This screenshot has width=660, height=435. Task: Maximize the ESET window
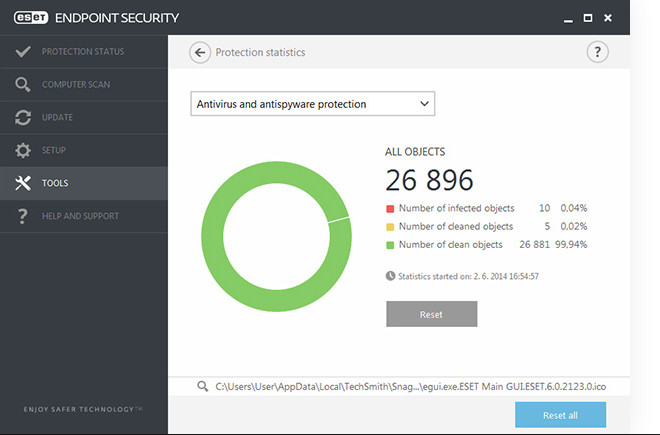click(x=588, y=18)
